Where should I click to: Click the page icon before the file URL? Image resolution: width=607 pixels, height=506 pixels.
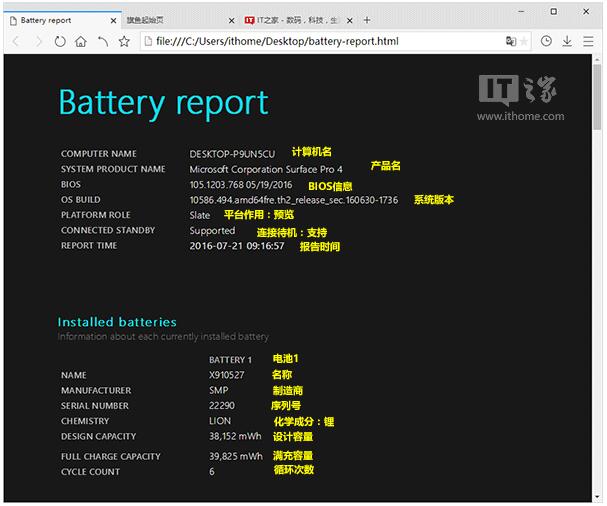pyautogui.click(x=148, y=41)
